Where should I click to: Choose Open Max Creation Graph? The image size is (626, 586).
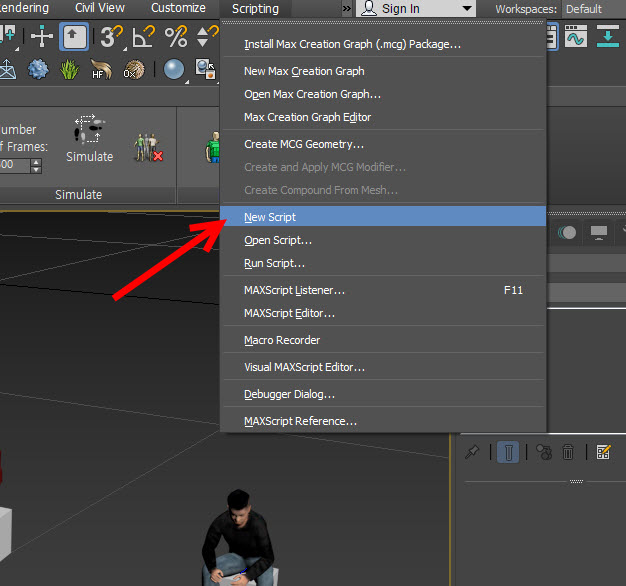point(383,94)
